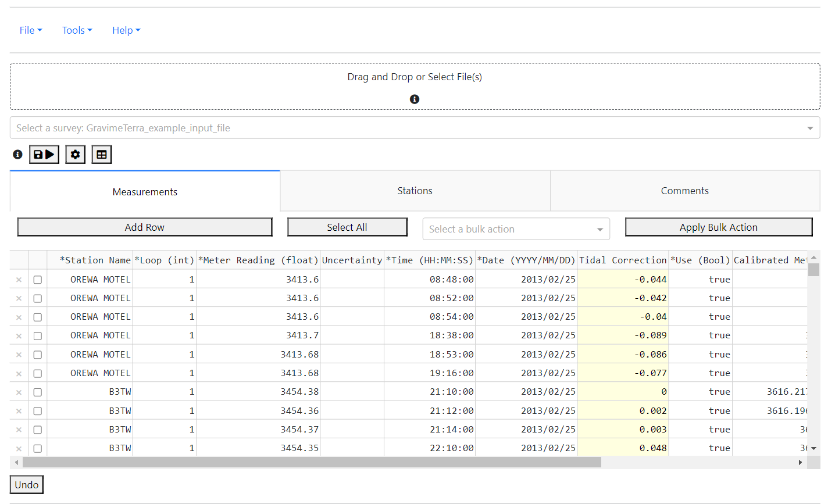Delete the OREWA MOTEL 08:48:00 row
Viewport: 835px width, 504px height.
[x=19, y=280]
